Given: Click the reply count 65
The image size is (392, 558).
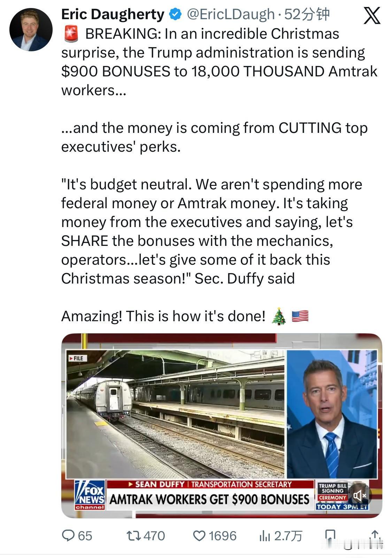Looking at the screenshot, I should (85, 536).
